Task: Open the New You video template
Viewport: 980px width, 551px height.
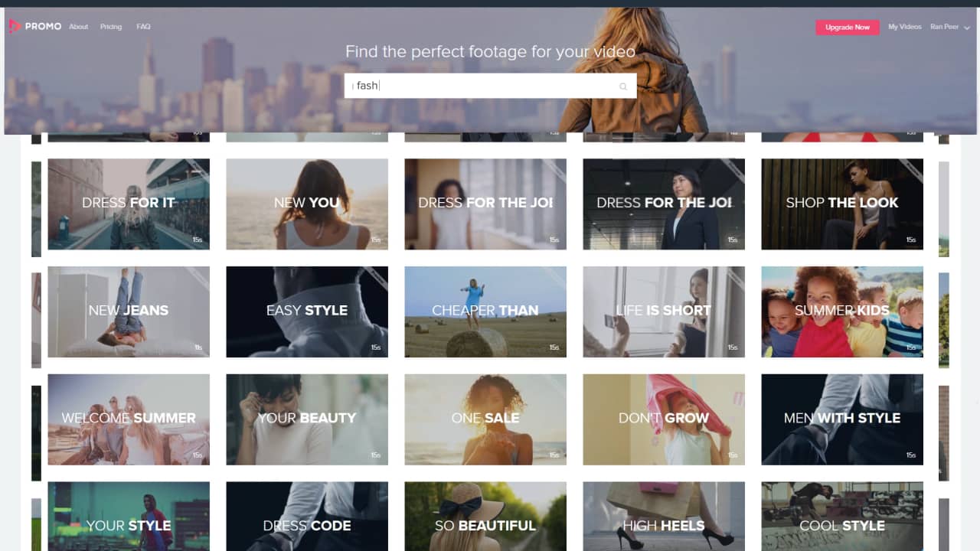Action: tap(307, 204)
